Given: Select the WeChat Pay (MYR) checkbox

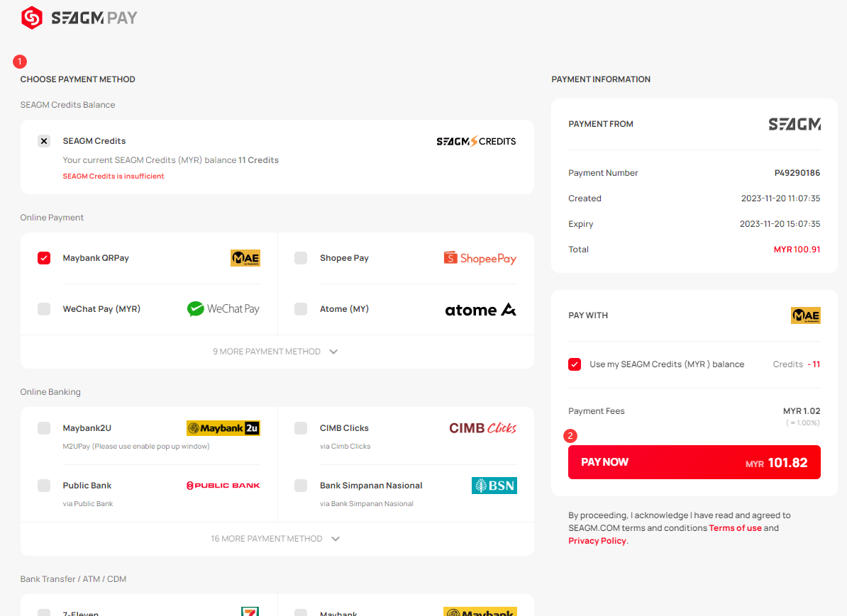Looking at the screenshot, I should [x=44, y=309].
